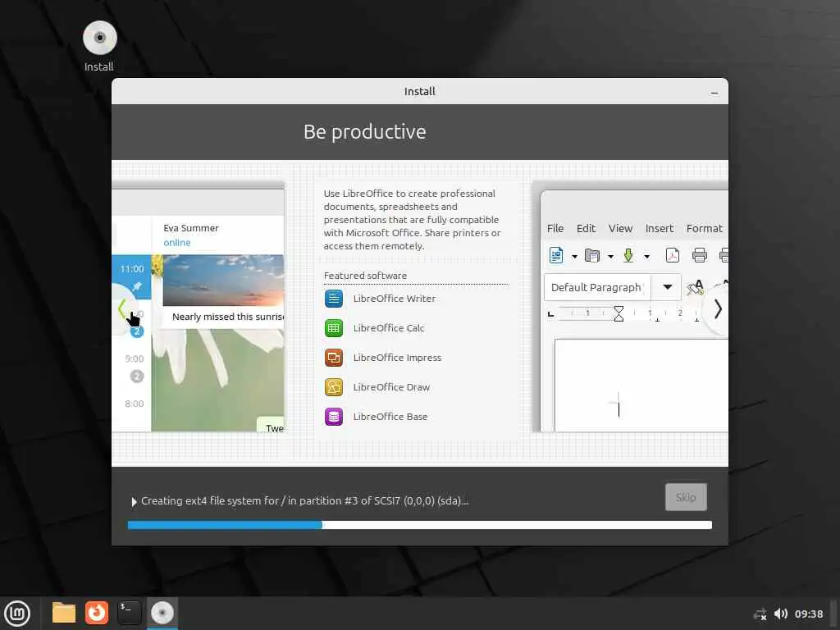Click the LibreOffice Impress icon

click(334, 358)
